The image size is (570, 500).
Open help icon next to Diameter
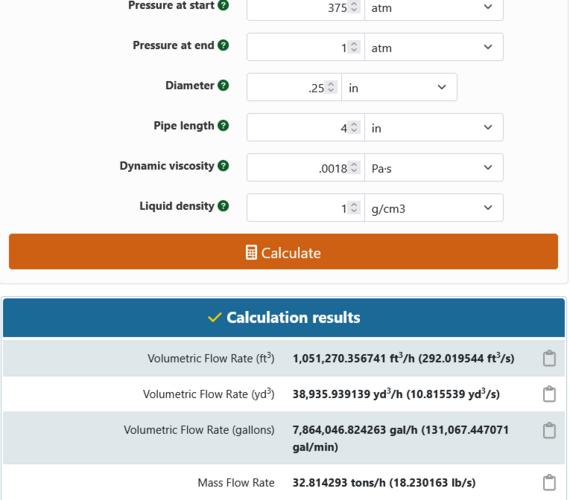pos(223,85)
